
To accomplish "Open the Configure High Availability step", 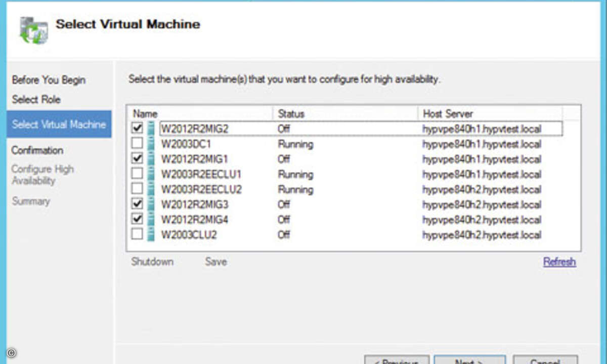I will pyautogui.click(x=42, y=175).
